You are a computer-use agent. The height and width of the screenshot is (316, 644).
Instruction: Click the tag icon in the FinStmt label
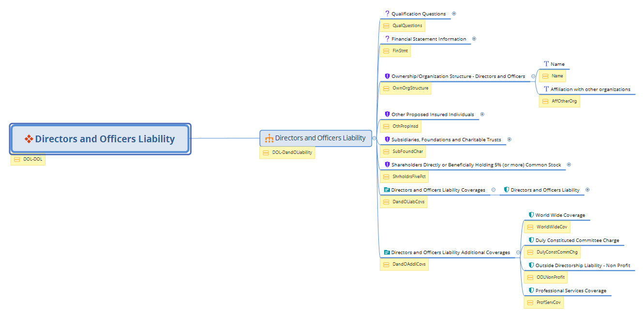[386, 51]
